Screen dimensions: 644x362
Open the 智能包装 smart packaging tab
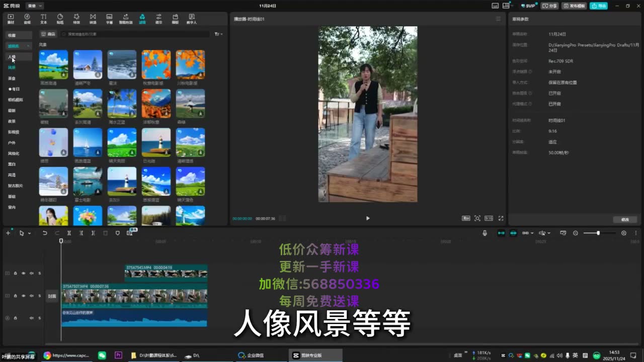pos(126,19)
